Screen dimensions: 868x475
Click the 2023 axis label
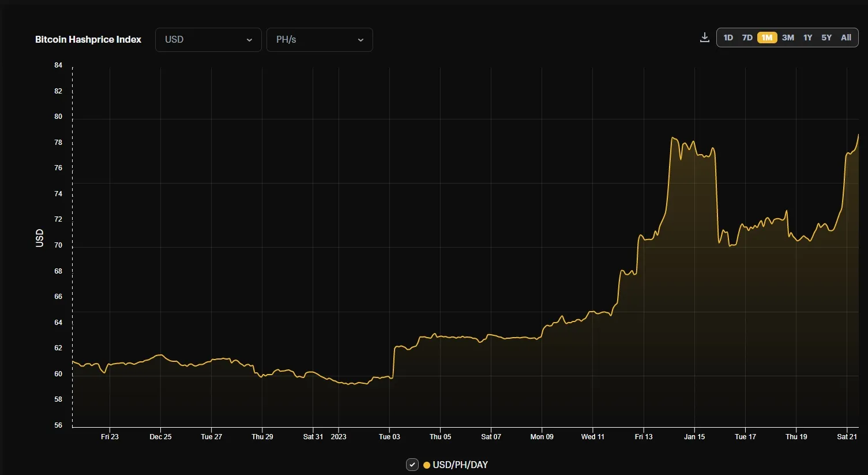click(339, 437)
